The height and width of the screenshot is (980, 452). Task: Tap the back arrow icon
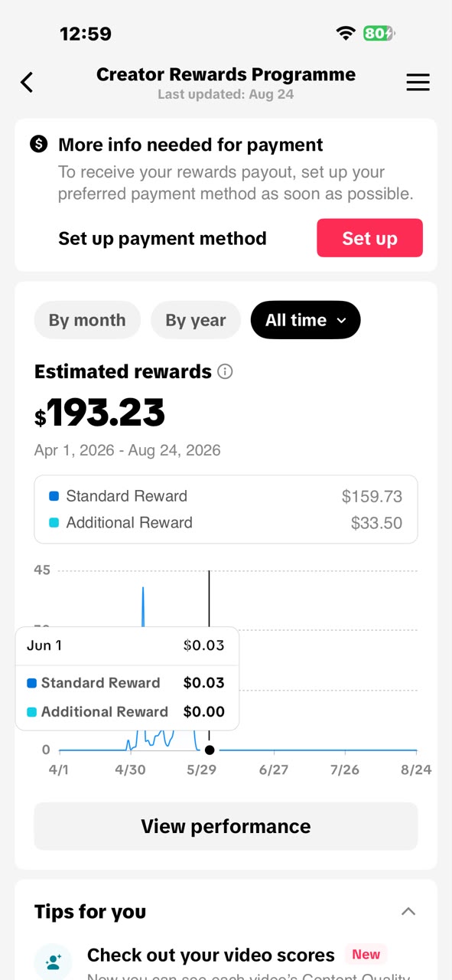point(27,82)
